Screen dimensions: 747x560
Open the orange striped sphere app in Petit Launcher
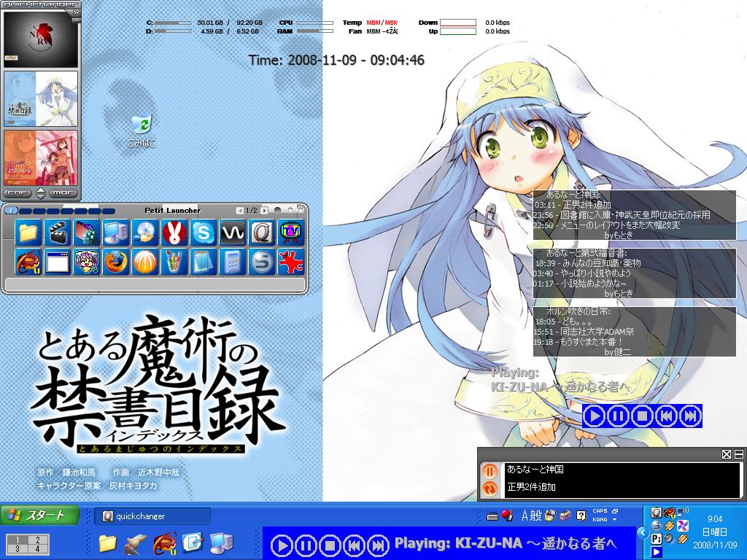[145, 262]
